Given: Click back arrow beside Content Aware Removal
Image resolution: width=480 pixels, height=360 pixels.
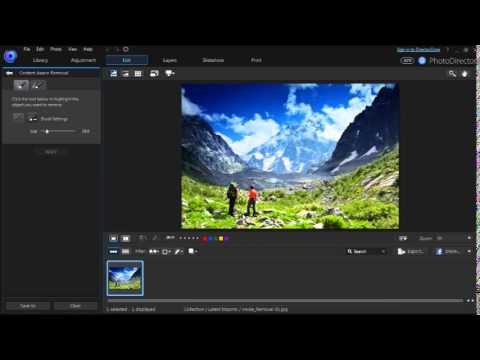Looking at the screenshot, I should coord(9,73).
